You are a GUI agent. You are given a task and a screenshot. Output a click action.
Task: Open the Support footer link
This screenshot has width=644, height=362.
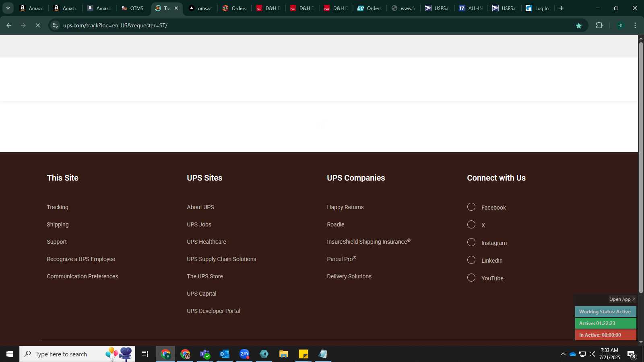click(x=57, y=242)
